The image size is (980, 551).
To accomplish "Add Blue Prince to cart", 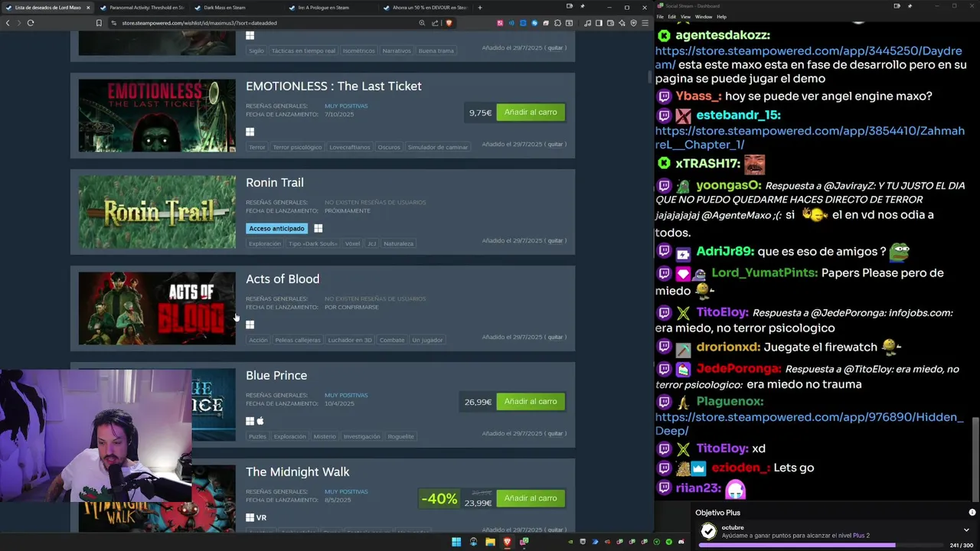I will pyautogui.click(x=531, y=402).
